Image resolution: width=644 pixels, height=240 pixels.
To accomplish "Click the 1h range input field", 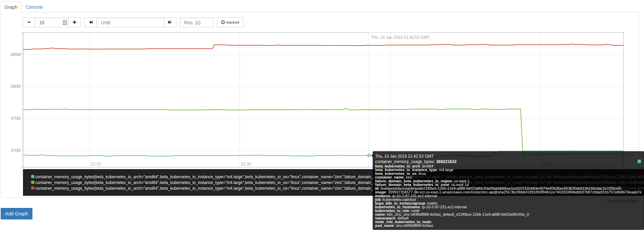I will click(49, 23).
